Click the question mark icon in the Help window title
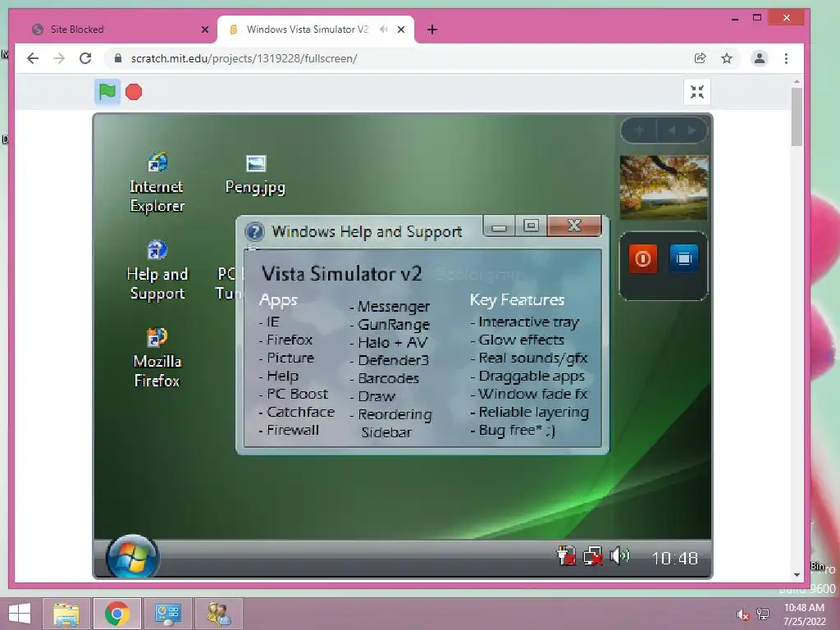Image resolution: width=840 pixels, height=630 pixels. pos(254,232)
